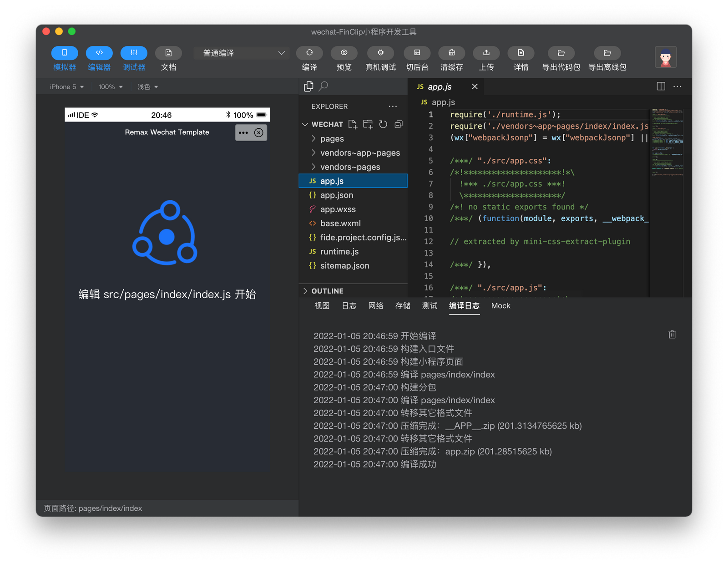The width and height of the screenshot is (728, 564).
Task: Switch to the Mock tab
Action: pyautogui.click(x=500, y=306)
